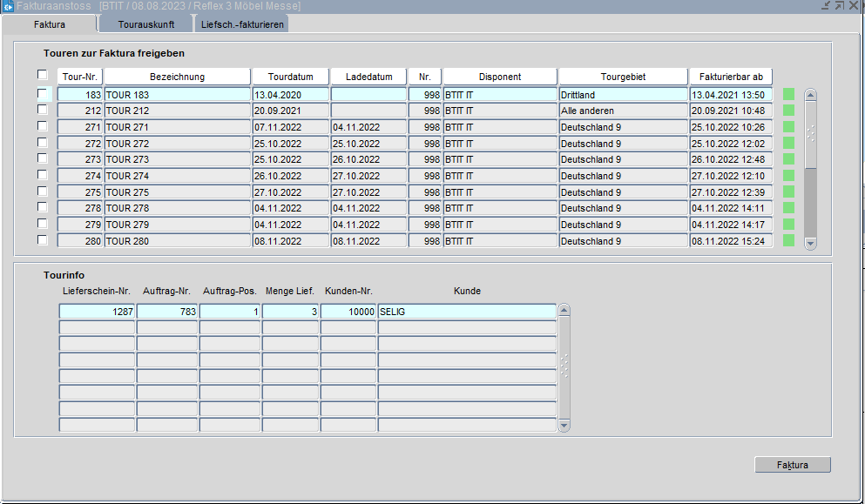Toggle the select-all checkbox above tour list
This screenshot has height=504, width=865.
[42, 75]
